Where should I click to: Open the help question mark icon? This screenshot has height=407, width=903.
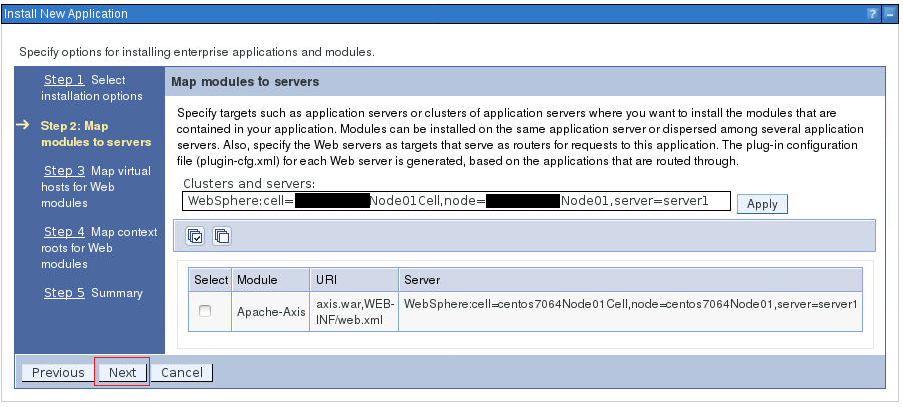873,14
